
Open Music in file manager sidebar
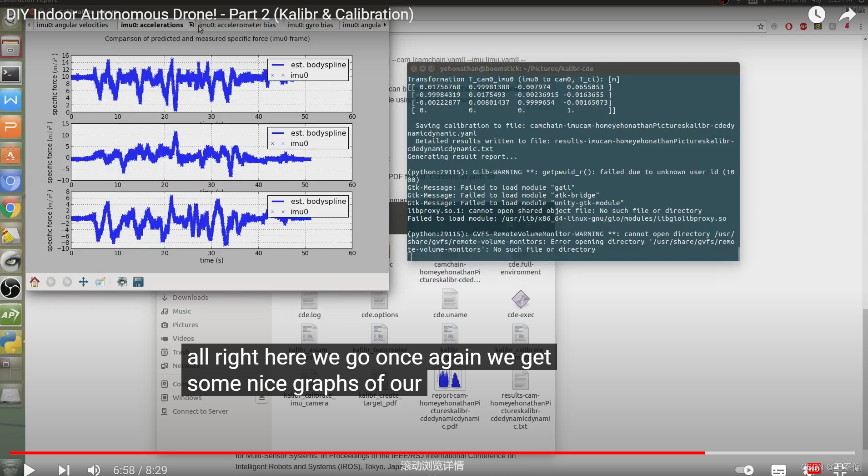click(x=182, y=311)
